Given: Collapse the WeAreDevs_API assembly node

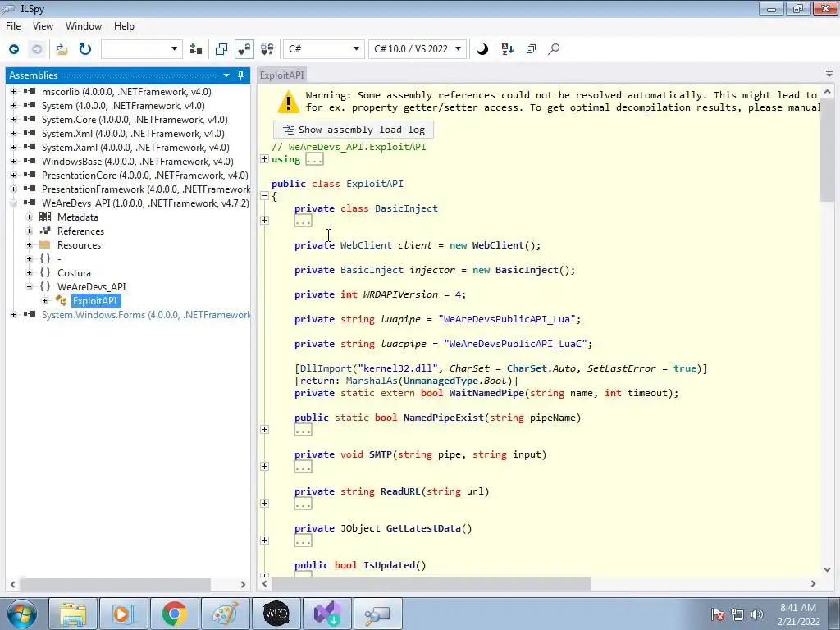Looking at the screenshot, I should 13,203.
